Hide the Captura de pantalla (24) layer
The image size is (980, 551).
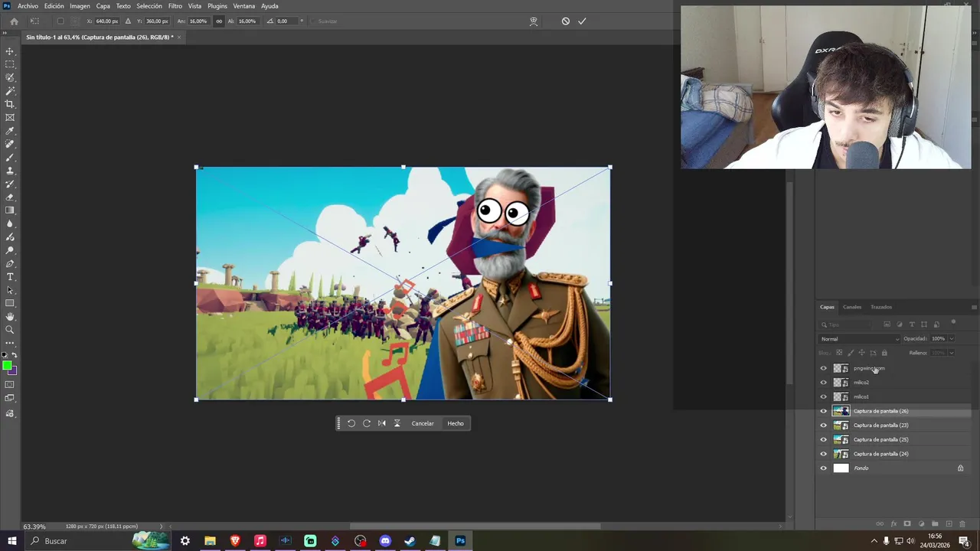coord(824,454)
